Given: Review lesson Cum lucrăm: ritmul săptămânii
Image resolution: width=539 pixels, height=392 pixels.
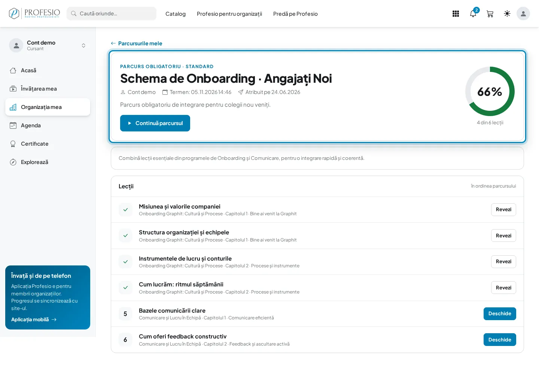Looking at the screenshot, I should coord(503,288).
